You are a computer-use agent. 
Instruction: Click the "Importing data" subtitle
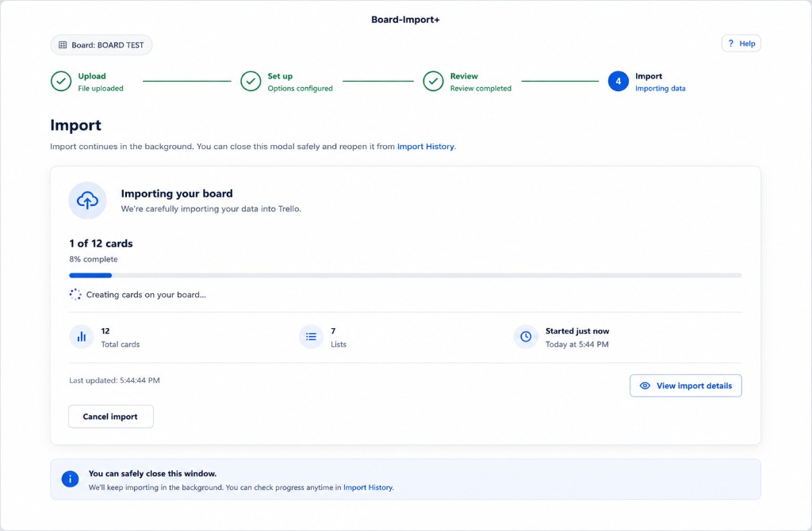[x=661, y=89]
